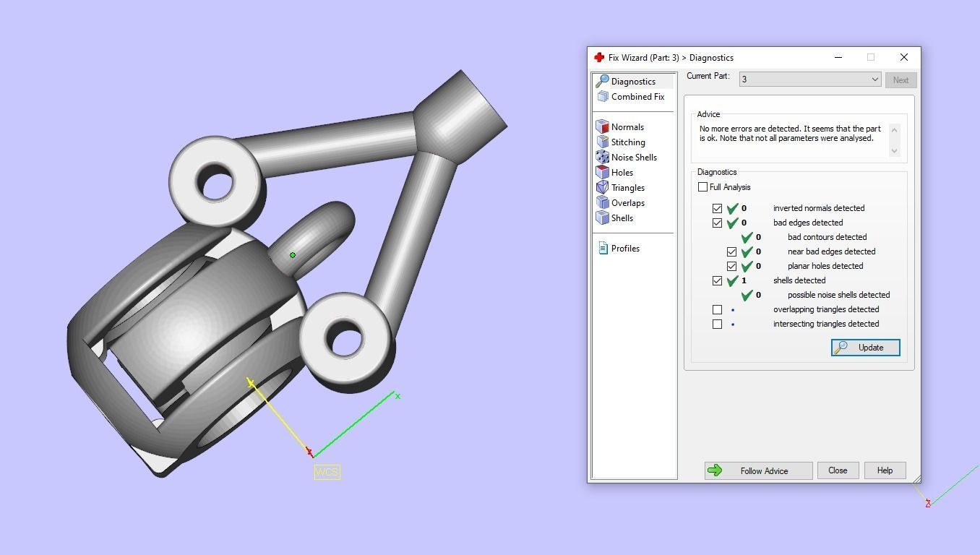Image resolution: width=980 pixels, height=555 pixels.
Task: Click the Next button
Action: (901, 80)
